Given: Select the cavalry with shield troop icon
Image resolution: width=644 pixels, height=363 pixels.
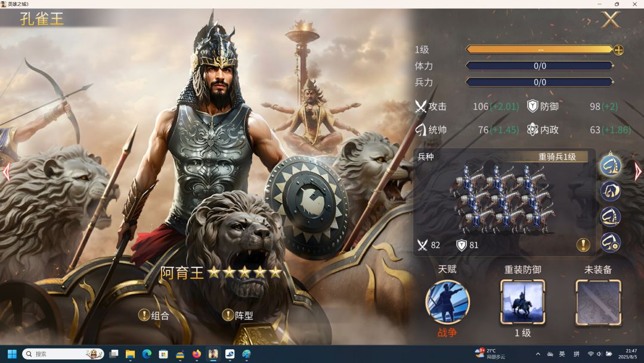Looking at the screenshot, I should pos(611,242).
